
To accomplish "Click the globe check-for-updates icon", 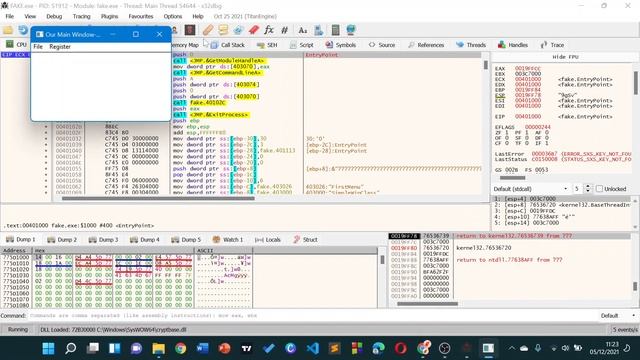I will tap(351, 30).
